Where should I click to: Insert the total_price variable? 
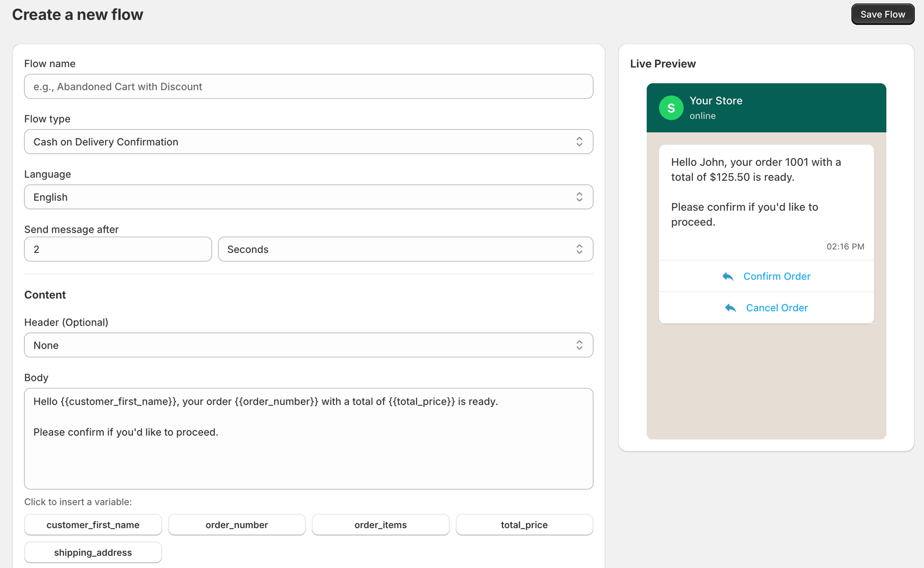click(524, 525)
